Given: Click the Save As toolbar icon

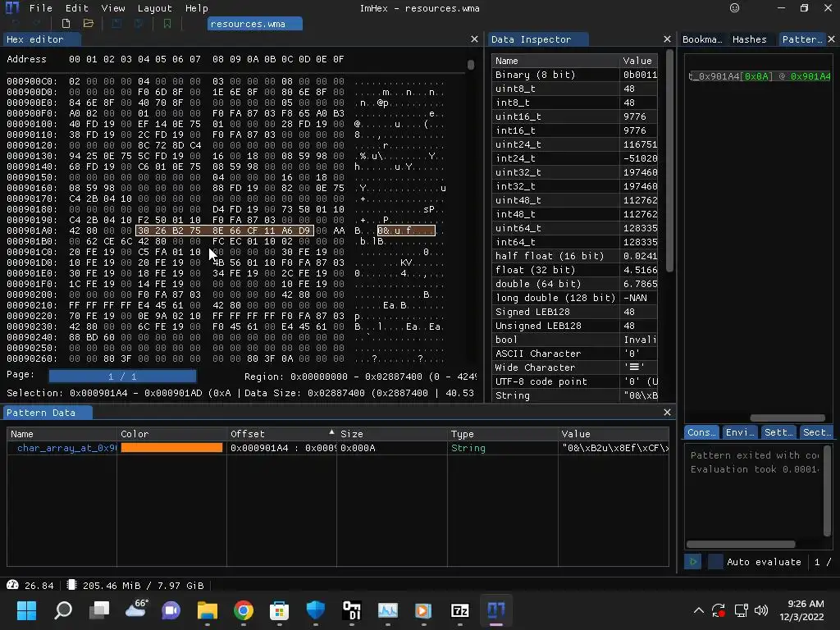Looking at the screenshot, I should coord(139,24).
